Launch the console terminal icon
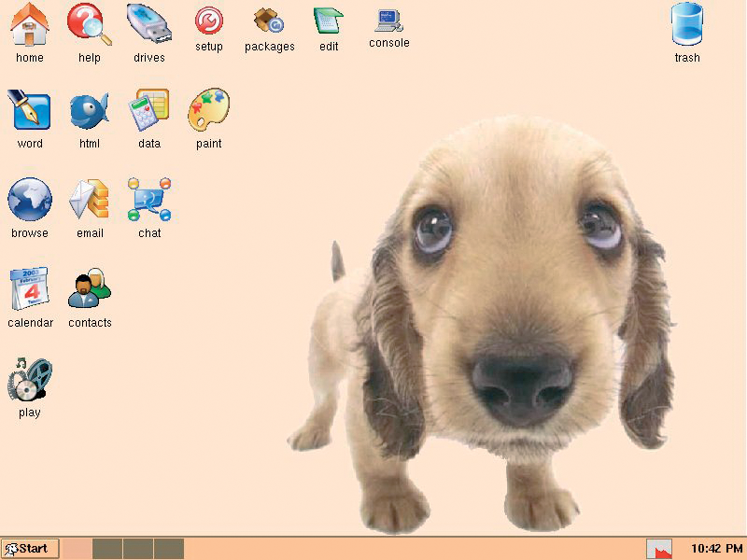 click(388, 21)
